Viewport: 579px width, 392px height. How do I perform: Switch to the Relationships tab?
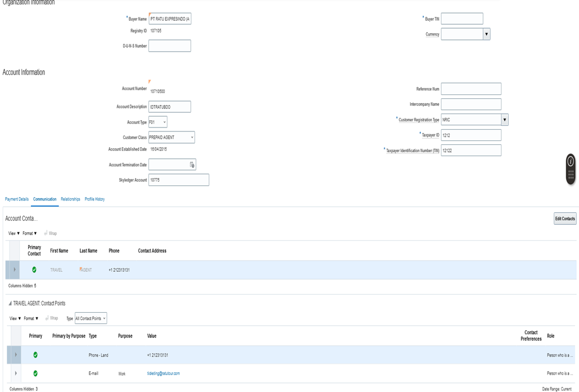pyautogui.click(x=70, y=199)
